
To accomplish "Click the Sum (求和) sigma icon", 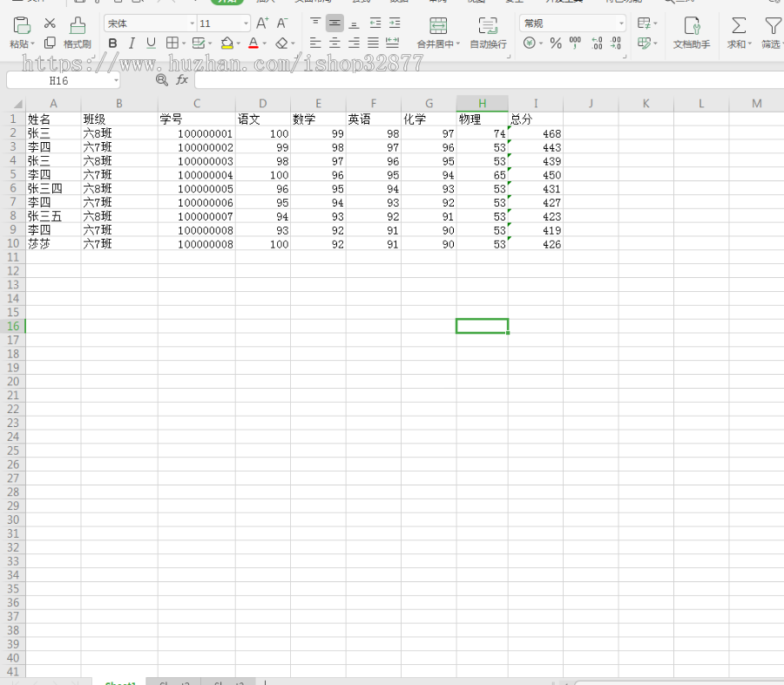I will [739, 25].
